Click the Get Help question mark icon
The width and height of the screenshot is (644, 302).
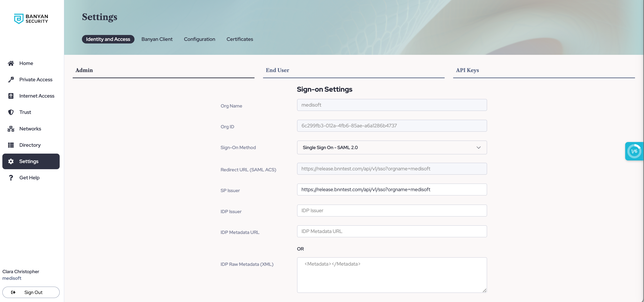point(11,178)
